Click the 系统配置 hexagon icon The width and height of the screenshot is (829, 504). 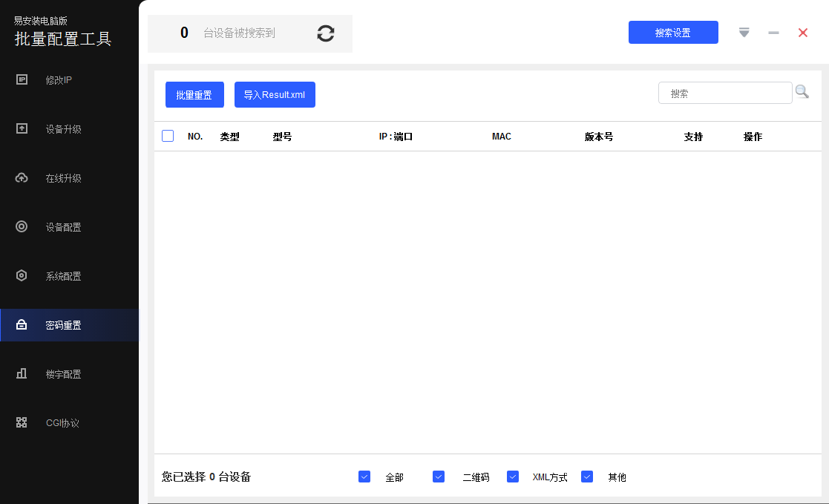coord(22,276)
